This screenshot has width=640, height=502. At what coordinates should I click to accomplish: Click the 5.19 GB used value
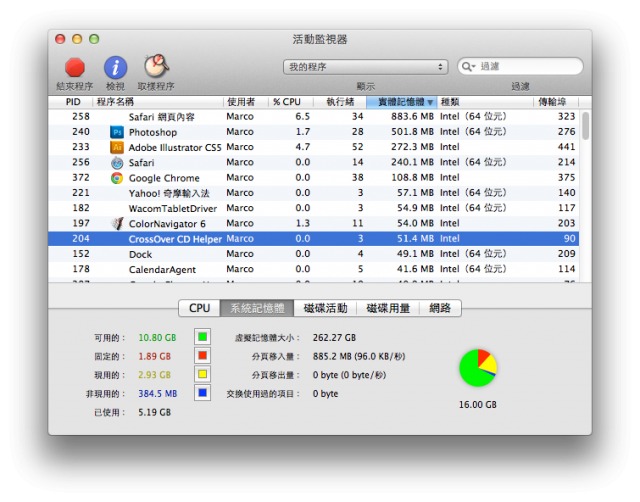click(154, 412)
